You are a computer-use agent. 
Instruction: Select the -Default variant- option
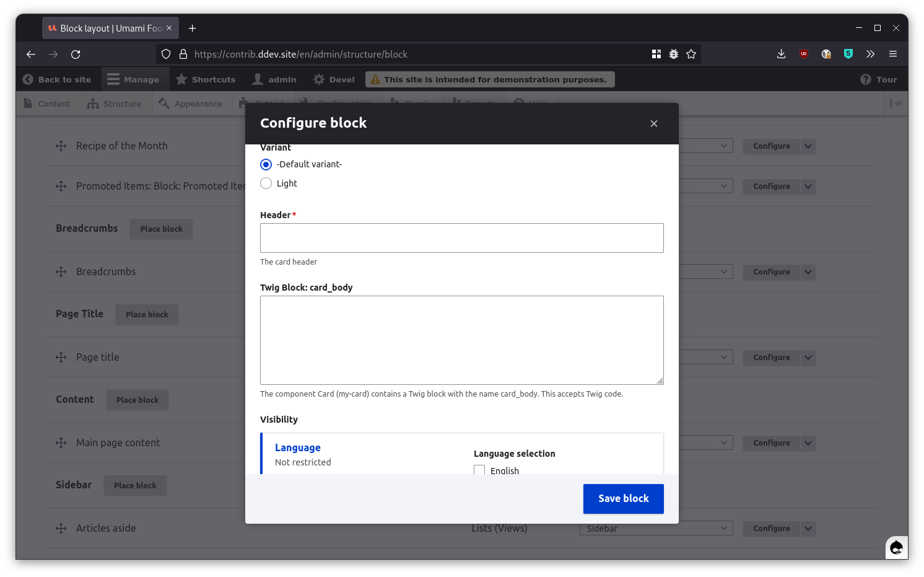[x=266, y=164]
